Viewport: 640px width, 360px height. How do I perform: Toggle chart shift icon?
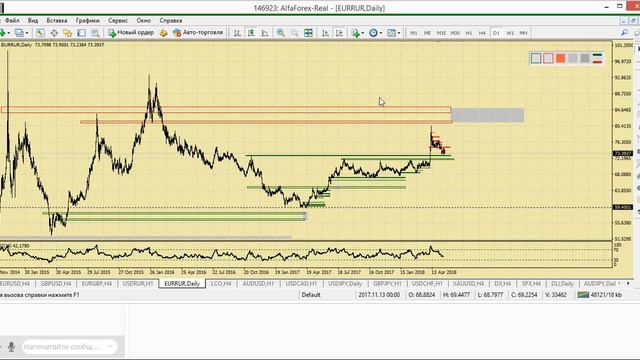pos(339,33)
